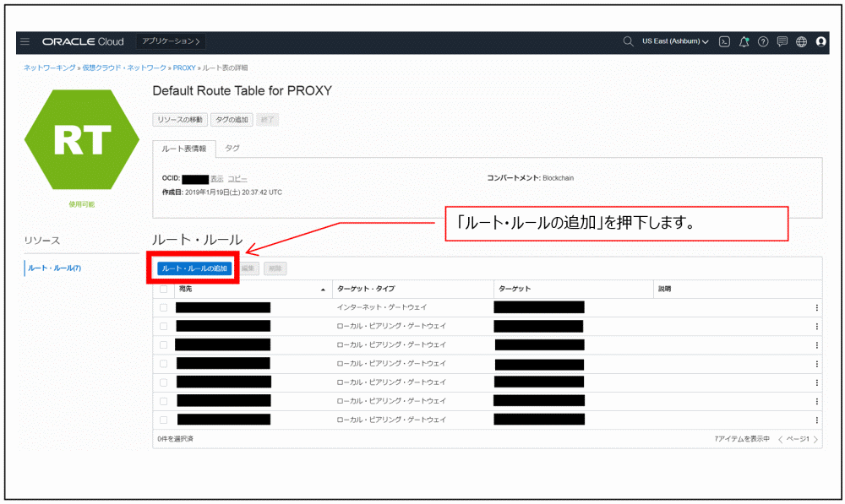845x504 pixels.
Task: Open the Cloud Shell terminal icon
Action: pos(724,41)
